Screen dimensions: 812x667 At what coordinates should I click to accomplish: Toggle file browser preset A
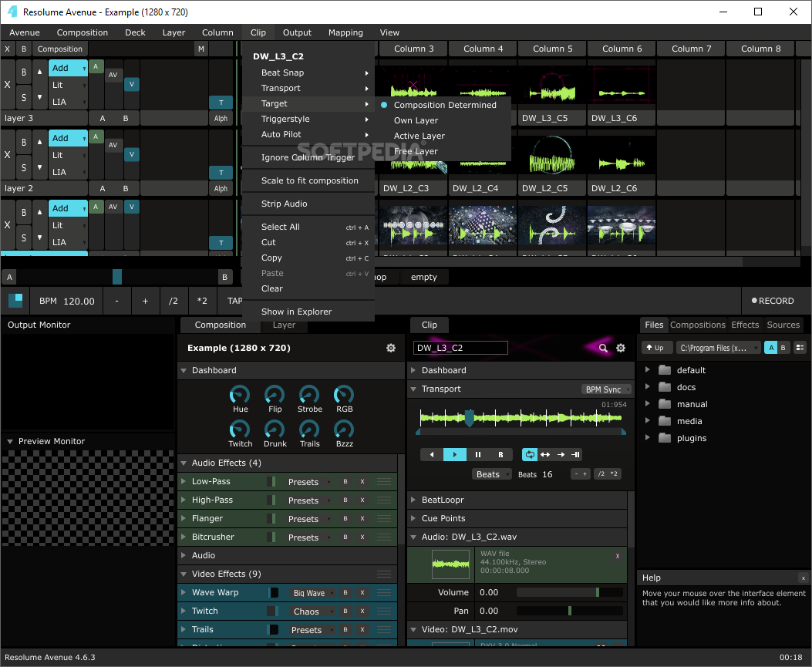[771, 348]
